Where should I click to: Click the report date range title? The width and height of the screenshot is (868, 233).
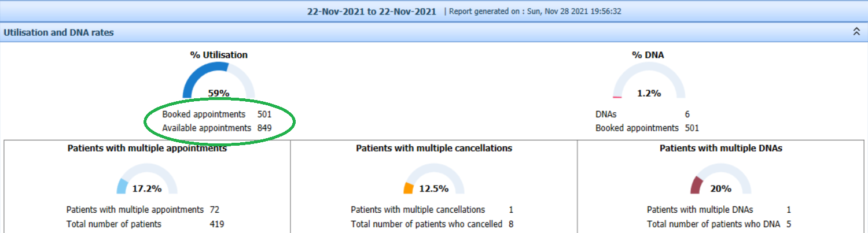point(372,11)
